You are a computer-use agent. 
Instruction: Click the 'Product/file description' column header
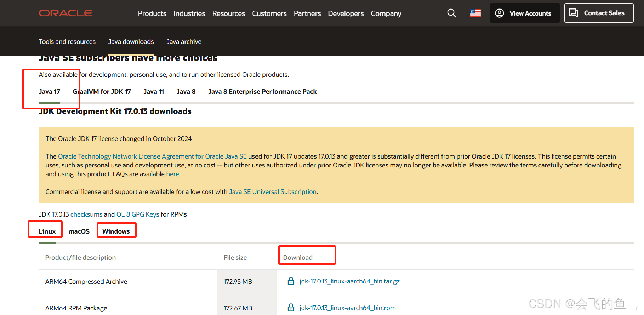click(x=80, y=258)
